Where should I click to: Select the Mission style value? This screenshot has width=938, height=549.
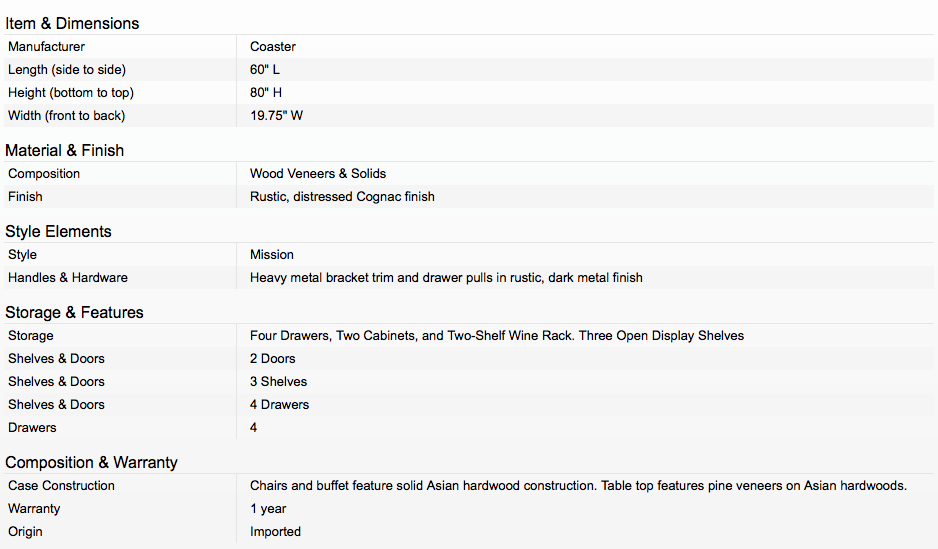pyautogui.click(x=272, y=255)
